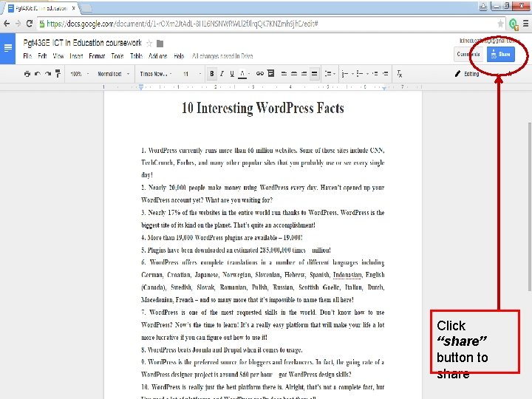Viewport: 532px width, 399px height.
Task: Align text right
Action: point(304,74)
